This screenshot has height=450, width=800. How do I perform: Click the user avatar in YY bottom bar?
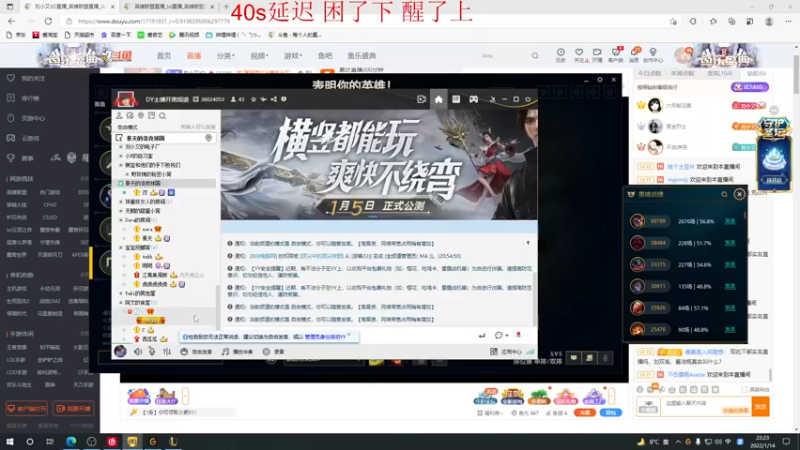pyautogui.click(x=120, y=351)
